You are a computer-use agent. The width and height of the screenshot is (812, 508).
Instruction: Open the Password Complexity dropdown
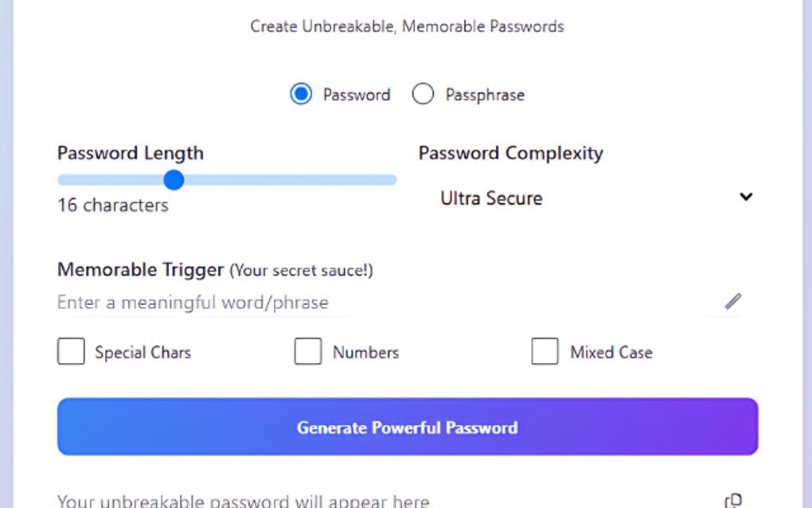589,197
